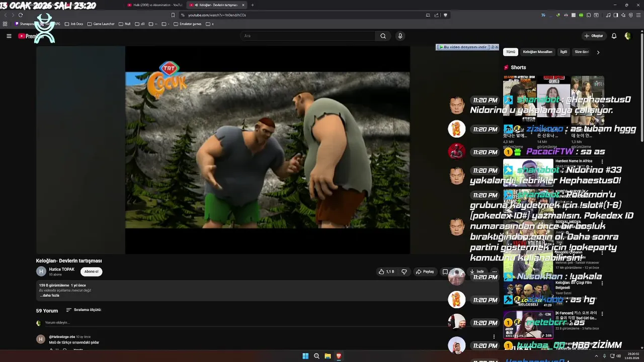Open the Leo AI sparkle icon
644x362 pixels.
click(x=623, y=15)
